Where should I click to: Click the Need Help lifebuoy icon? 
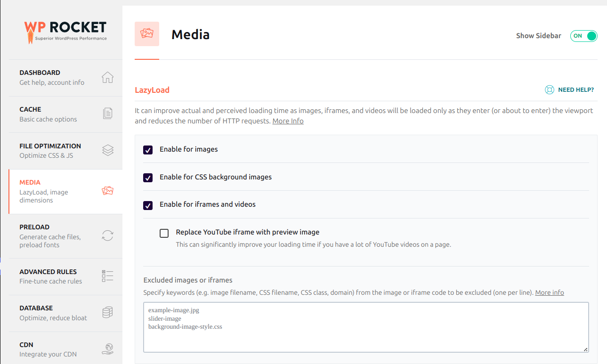pyautogui.click(x=549, y=90)
